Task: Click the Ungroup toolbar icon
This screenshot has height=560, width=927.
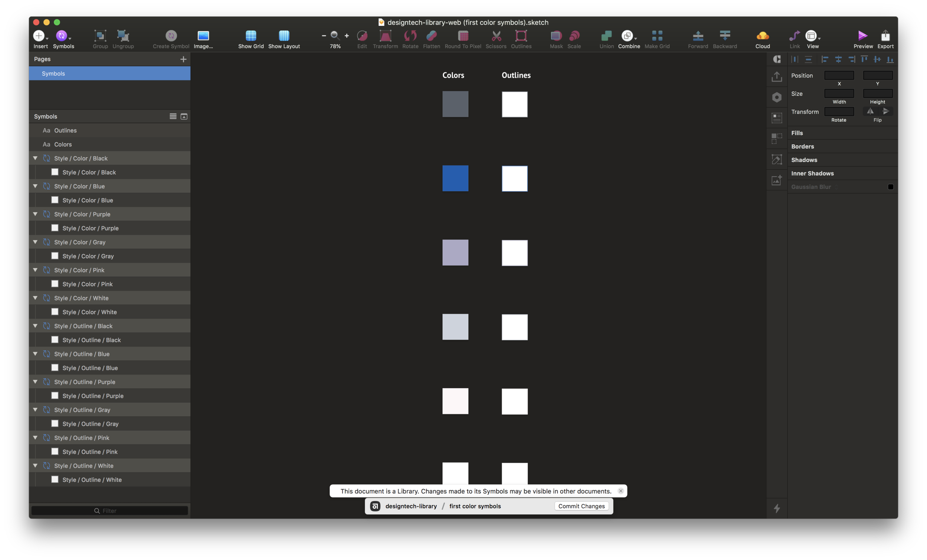Action: (x=123, y=36)
